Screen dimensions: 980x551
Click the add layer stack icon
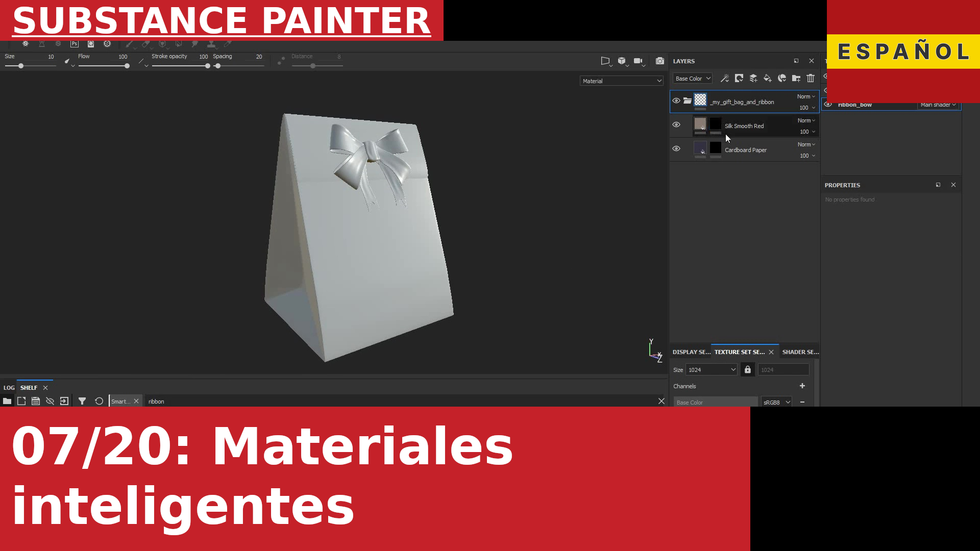pyautogui.click(x=753, y=78)
